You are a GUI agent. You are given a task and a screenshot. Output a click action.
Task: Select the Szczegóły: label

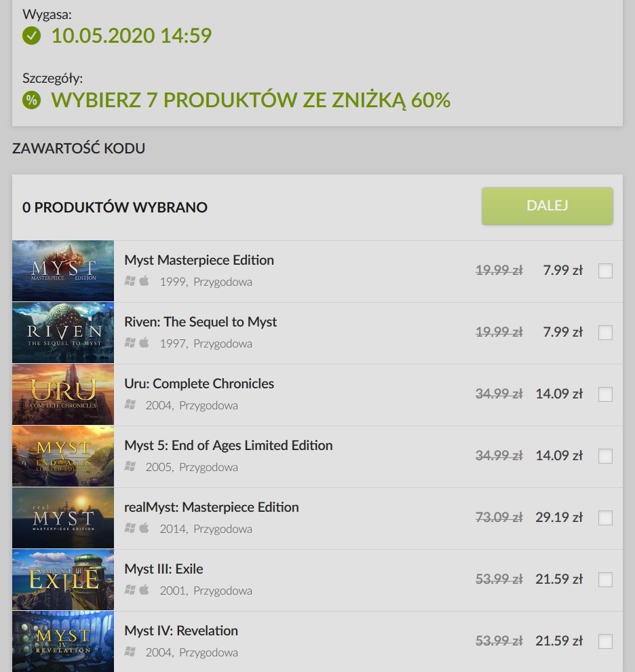point(52,79)
